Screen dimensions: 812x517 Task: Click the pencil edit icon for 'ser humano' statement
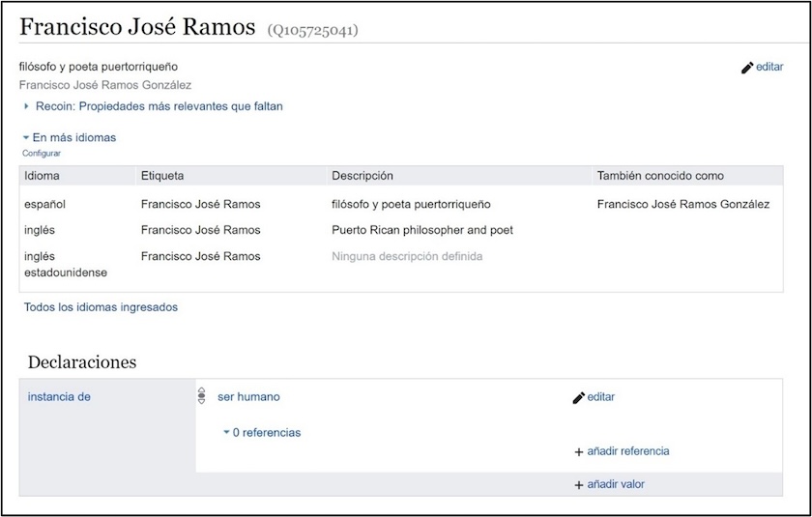pos(579,397)
